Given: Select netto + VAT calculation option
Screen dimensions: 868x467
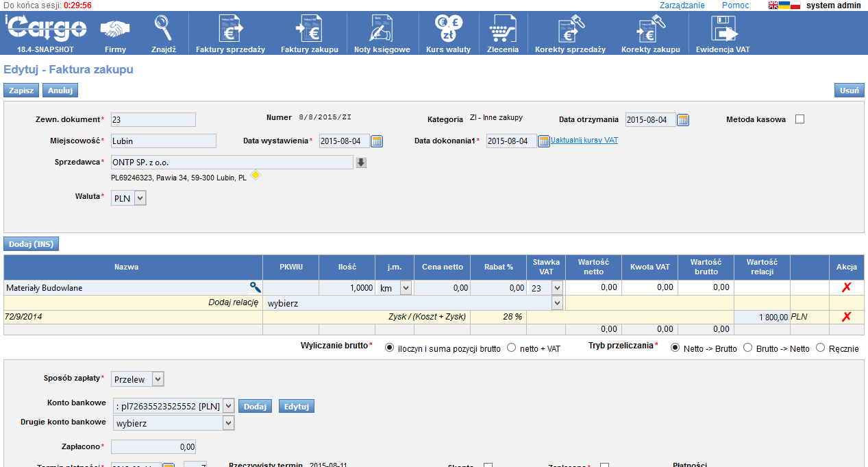Looking at the screenshot, I should (x=511, y=348).
